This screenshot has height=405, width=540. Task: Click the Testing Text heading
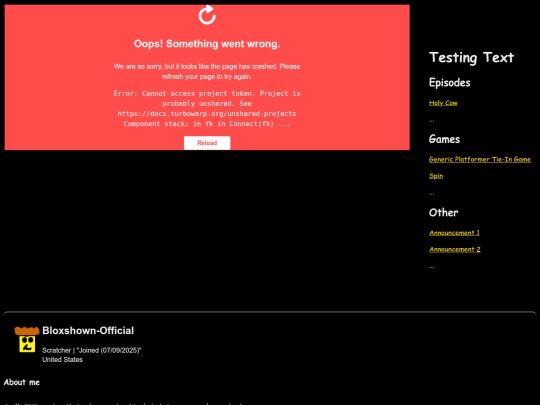[x=471, y=58]
